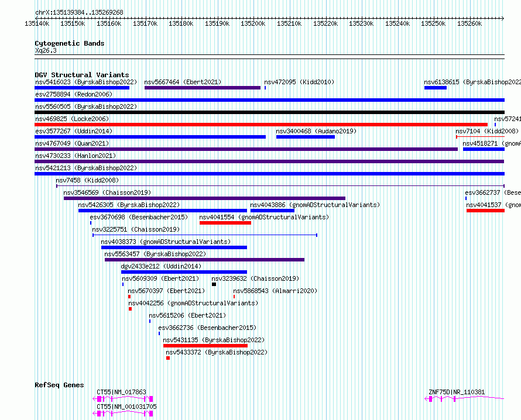Select nsv5563457 (ByrskaBishop2022) purple bar
Image resolution: width=521 pixels, height=420 pixels.
[204, 260]
